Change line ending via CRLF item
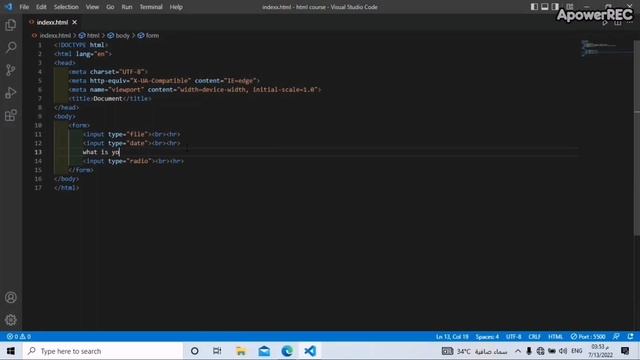This screenshot has width=640, height=360. coord(534,336)
